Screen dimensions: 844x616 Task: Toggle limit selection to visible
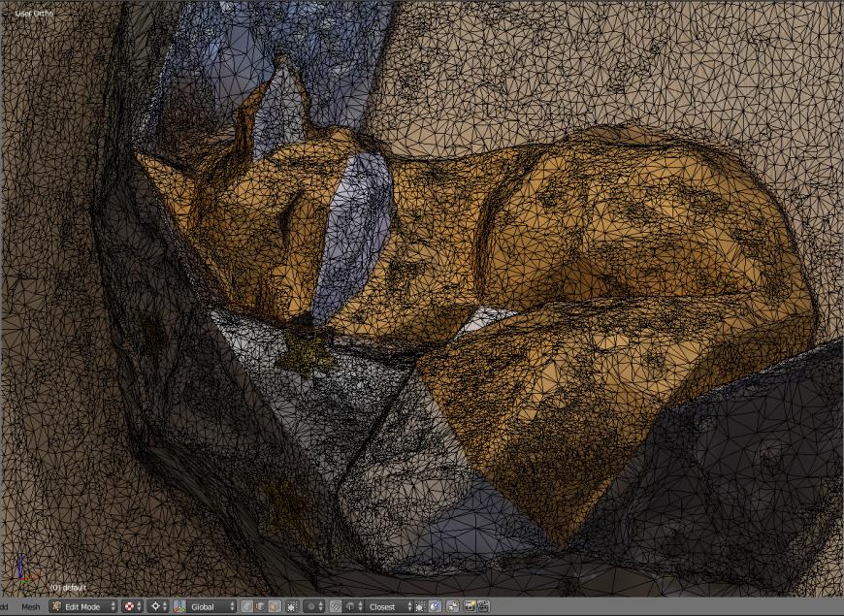click(x=292, y=607)
